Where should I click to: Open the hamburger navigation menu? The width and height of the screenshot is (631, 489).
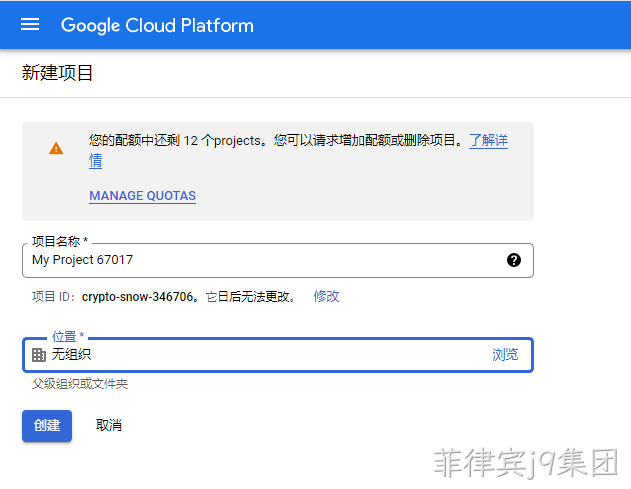tap(30, 25)
